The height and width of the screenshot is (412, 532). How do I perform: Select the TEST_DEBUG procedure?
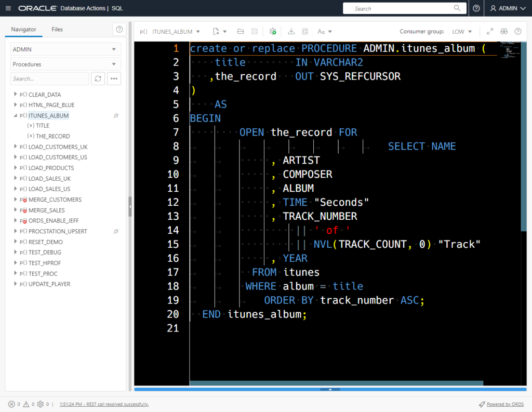(45, 252)
